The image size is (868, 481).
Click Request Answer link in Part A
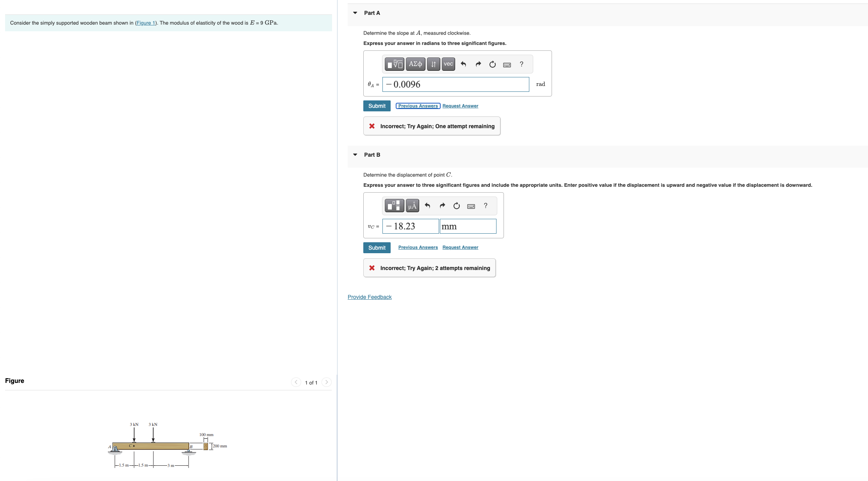[460, 106]
